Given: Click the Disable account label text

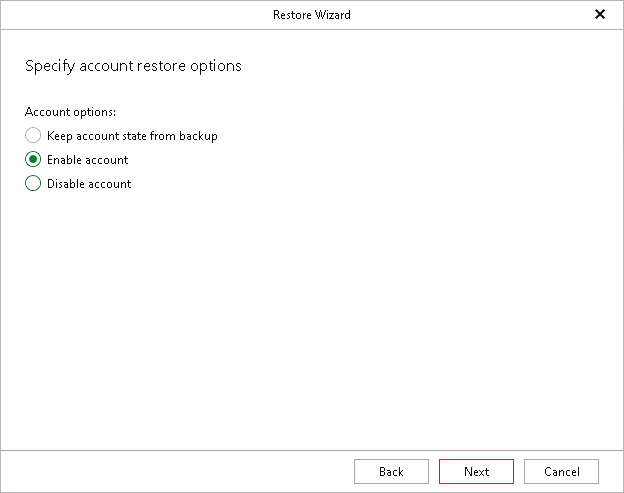Looking at the screenshot, I should [x=89, y=184].
